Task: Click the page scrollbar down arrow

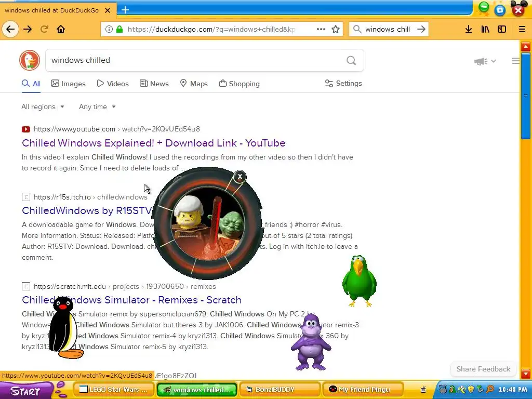Action: click(x=526, y=374)
